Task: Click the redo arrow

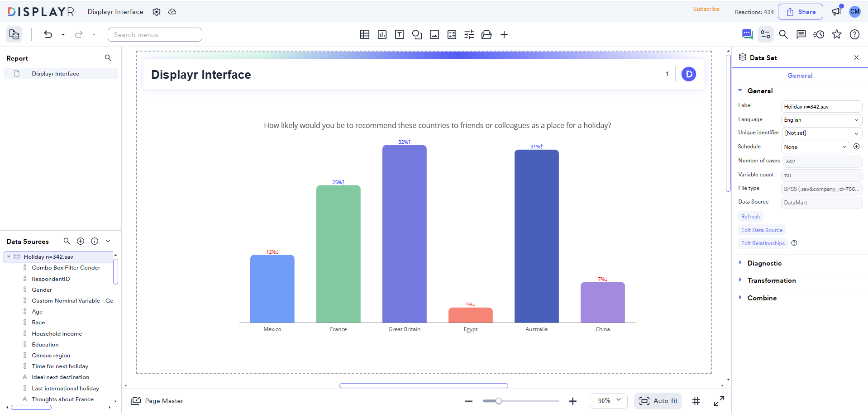Action: coord(79,34)
